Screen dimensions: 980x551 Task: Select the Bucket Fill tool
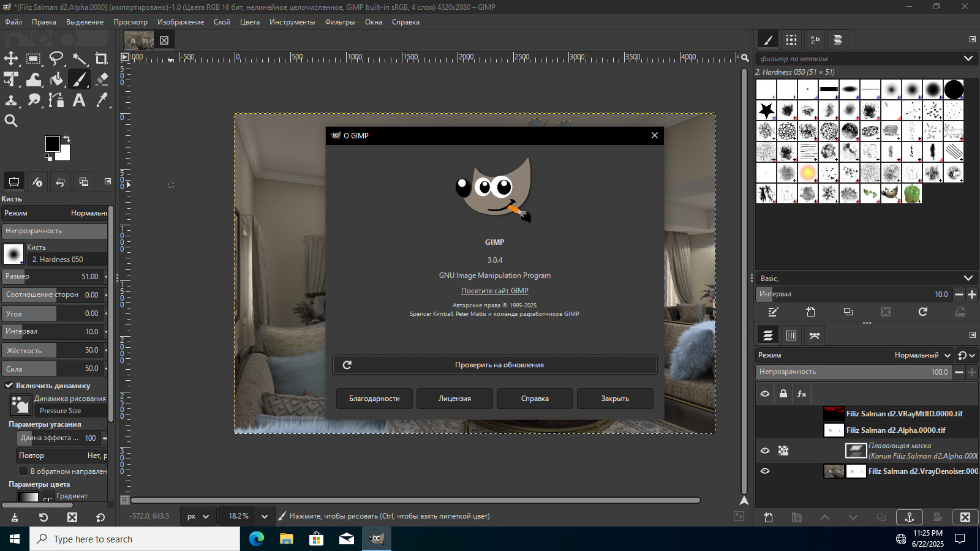coord(56,79)
